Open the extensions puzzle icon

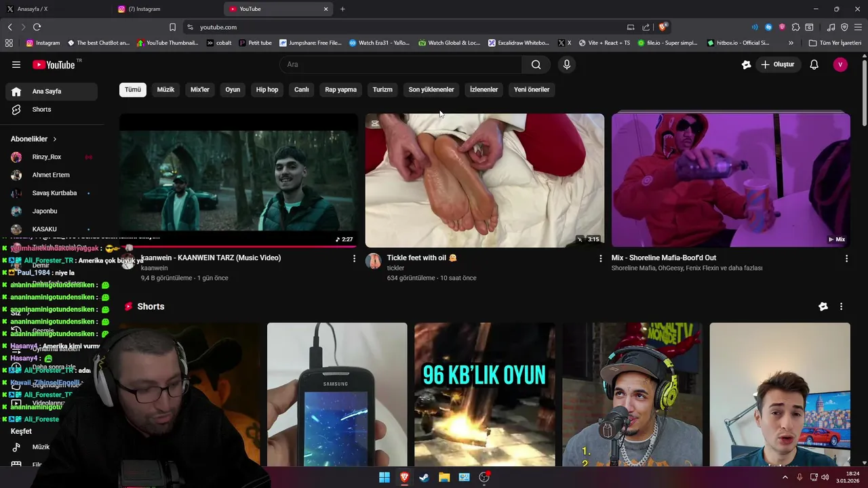795,27
